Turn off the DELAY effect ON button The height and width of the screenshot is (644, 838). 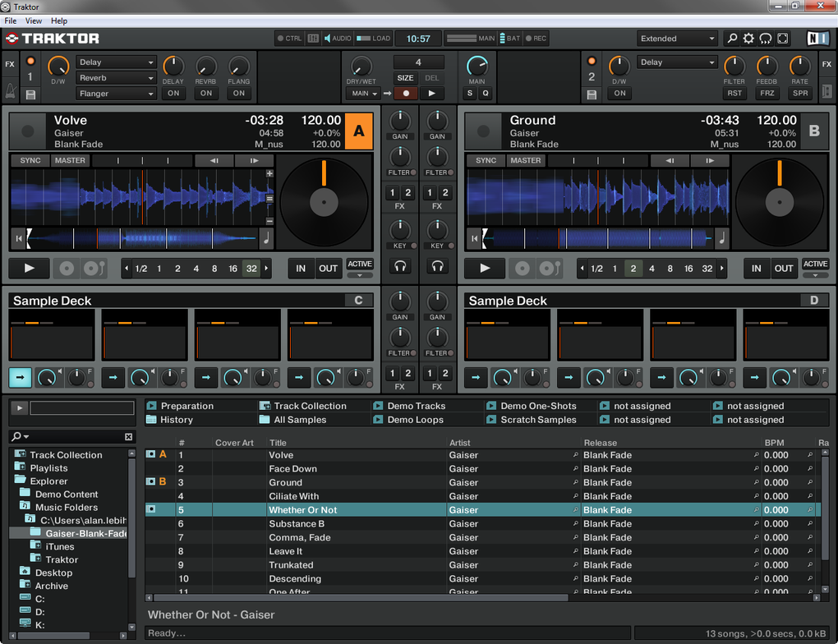pyautogui.click(x=173, y=94)
